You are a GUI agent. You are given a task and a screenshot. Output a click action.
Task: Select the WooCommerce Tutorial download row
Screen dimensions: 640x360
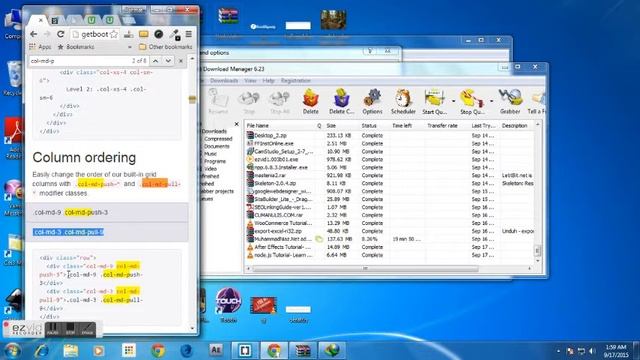pyautogui.click(x=390, y=223)
